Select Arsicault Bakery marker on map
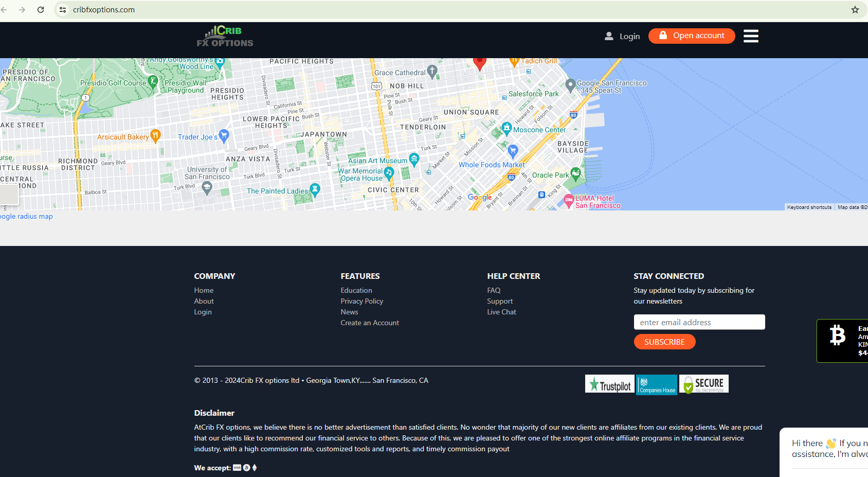 [155, 136]
